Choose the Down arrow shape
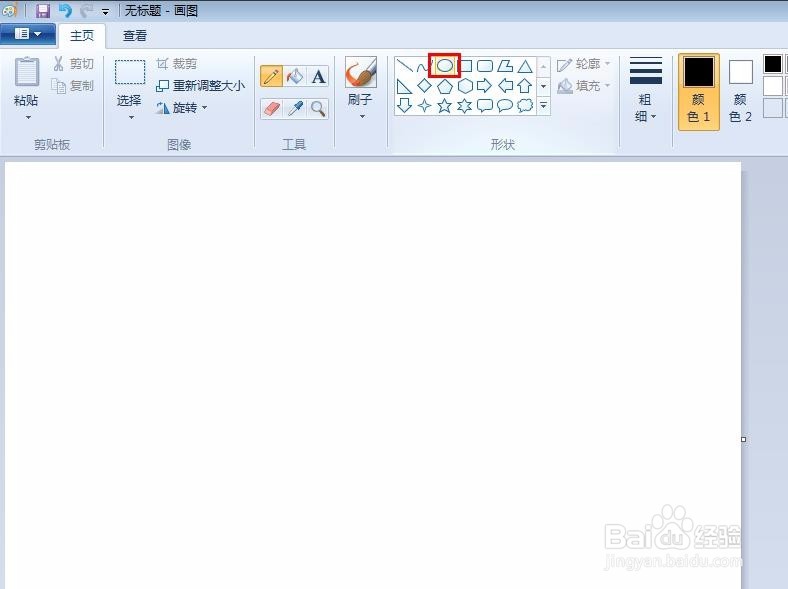This screenshot has width=788, height=589. click(405, 106)
